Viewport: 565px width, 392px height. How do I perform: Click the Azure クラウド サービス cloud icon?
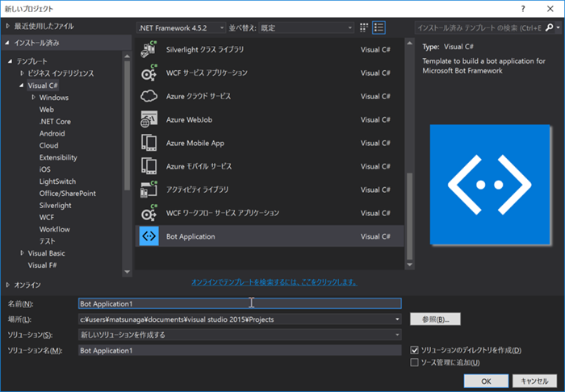[x=149, y=96]
